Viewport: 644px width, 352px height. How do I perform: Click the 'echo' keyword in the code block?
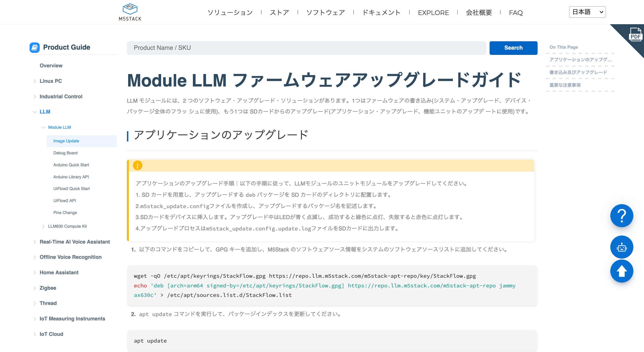(x=140, y=286)
